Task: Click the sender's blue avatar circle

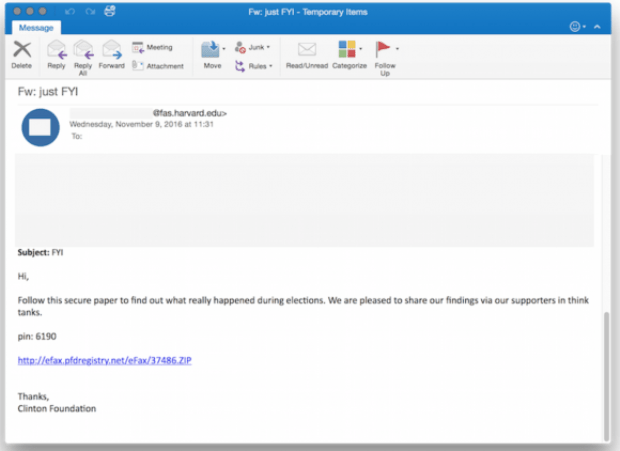Action: point(40,127)
